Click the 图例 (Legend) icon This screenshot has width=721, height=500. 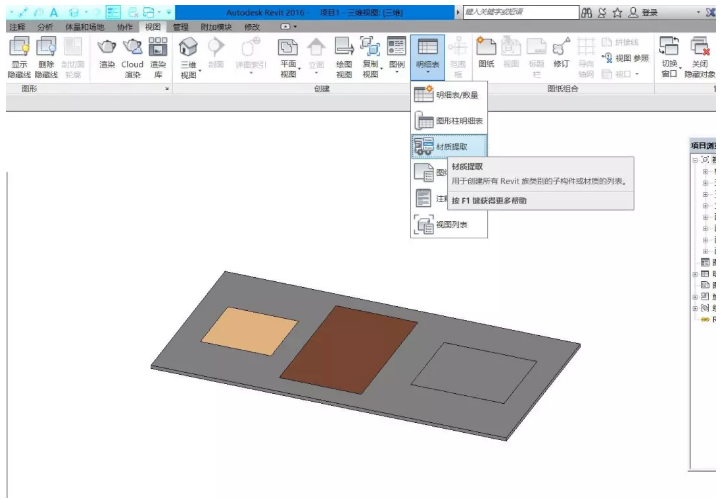(396, 47)
